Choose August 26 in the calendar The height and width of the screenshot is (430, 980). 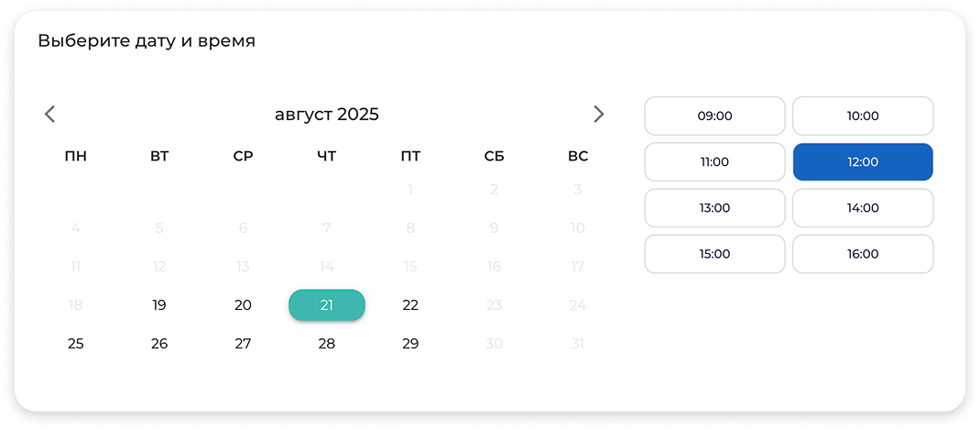tap(159, 344)
